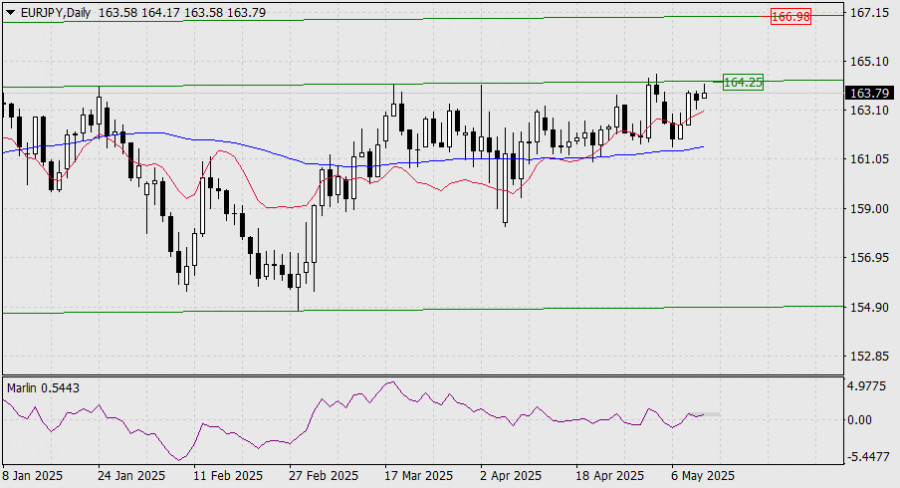Click the 0.00 Marlin scale value
The image size is (900, 488).
860,420
